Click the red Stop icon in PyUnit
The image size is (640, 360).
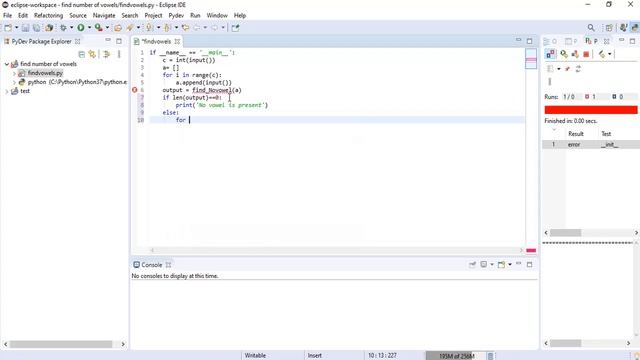click(586, 54)
